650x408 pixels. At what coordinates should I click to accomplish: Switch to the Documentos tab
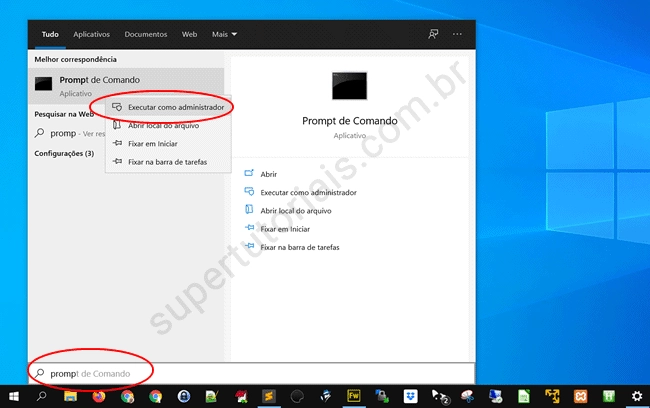146,34
